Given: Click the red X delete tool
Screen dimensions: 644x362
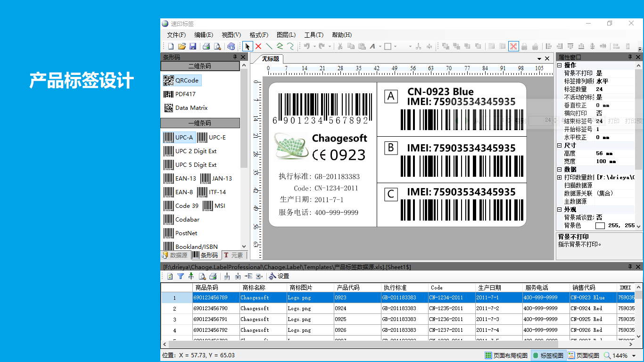Looking at the screenshot, I should click(x=258, y=46).
